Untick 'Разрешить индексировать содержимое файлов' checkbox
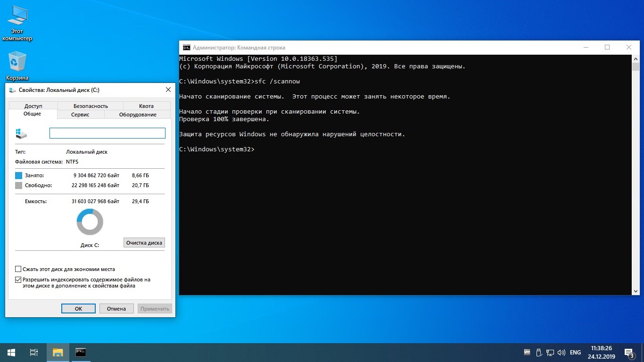 [18, 280]
